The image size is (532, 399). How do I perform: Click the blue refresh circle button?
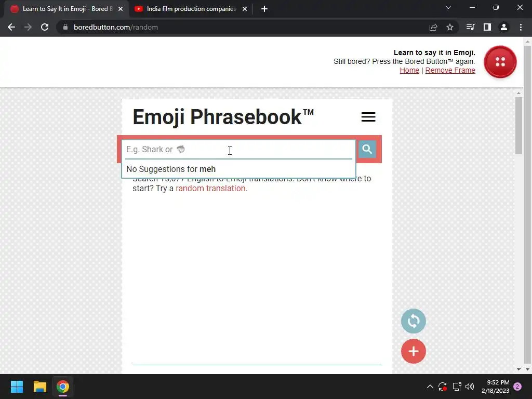pyautogui.click(x=413, y=321)
